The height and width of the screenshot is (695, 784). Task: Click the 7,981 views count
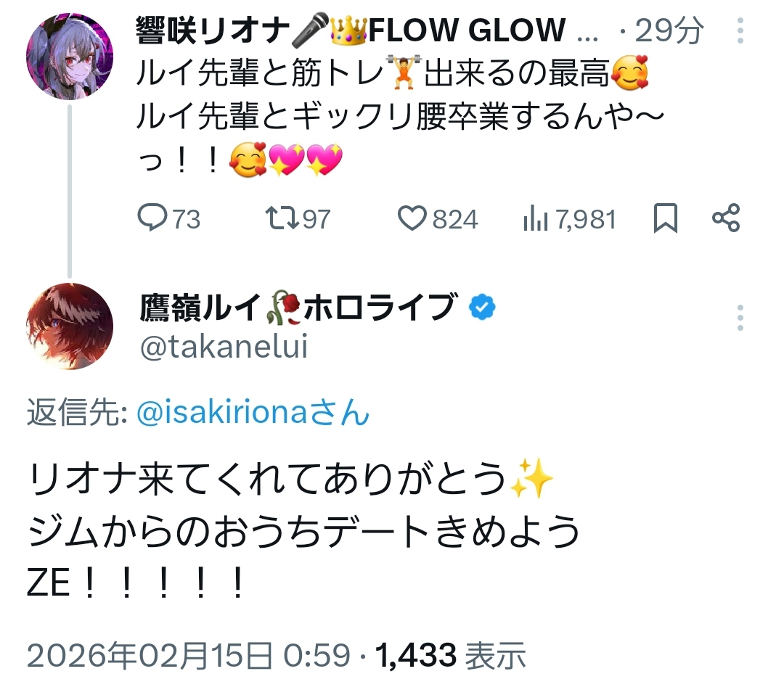(x=586, y=219)
